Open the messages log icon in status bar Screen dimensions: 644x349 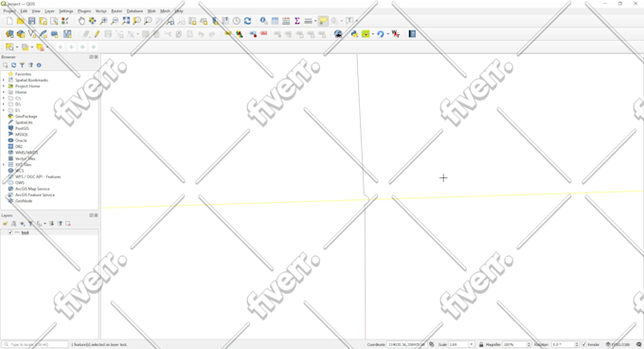tap(638, 344)
